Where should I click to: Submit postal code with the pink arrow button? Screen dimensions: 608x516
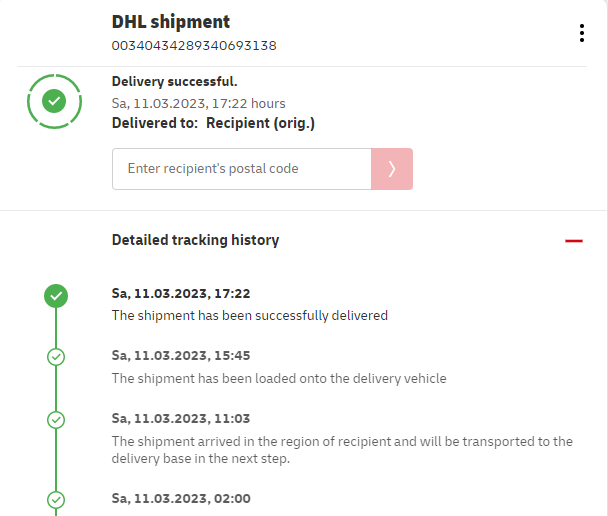tap(392, 169)
